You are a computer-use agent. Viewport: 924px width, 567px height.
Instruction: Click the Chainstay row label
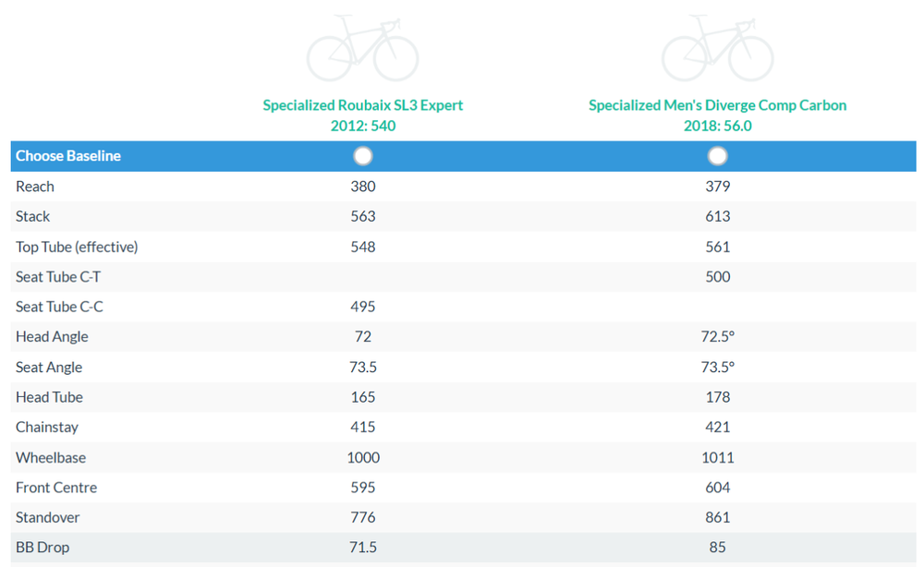(47, 428)
